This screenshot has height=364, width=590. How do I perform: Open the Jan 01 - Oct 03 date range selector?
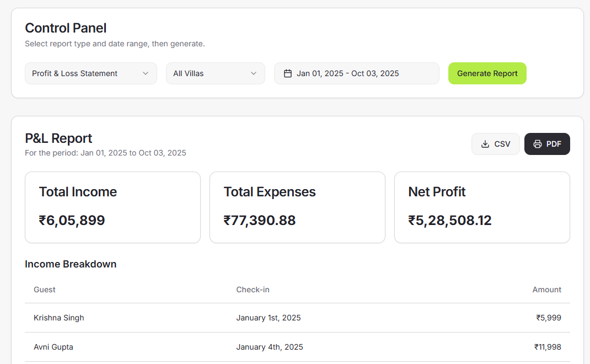356,73
